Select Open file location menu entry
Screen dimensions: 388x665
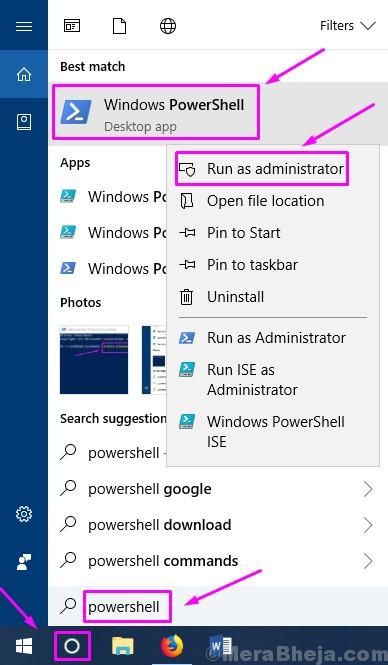tap(273, 201)
